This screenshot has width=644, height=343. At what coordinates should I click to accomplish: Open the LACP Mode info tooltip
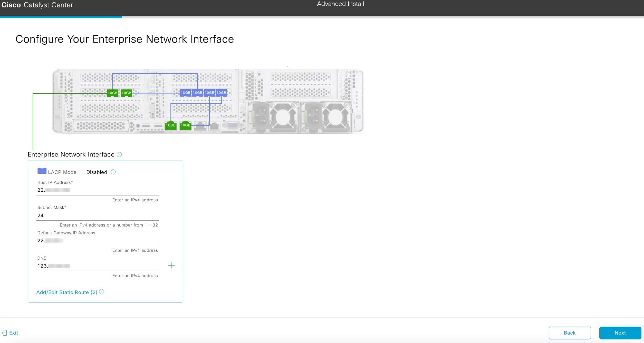tap(113, 172)
